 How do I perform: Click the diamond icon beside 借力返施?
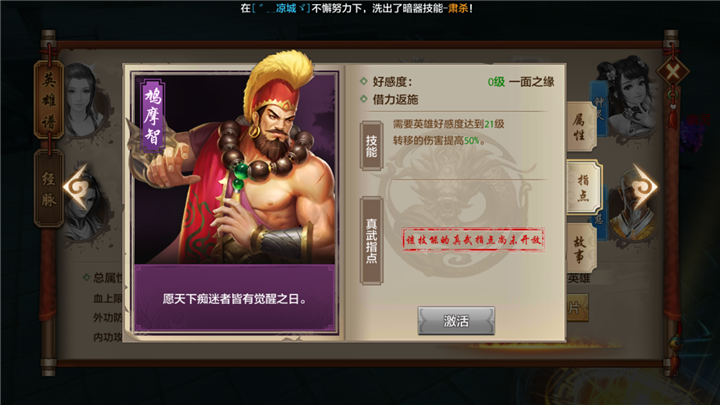tap(364, 99)
